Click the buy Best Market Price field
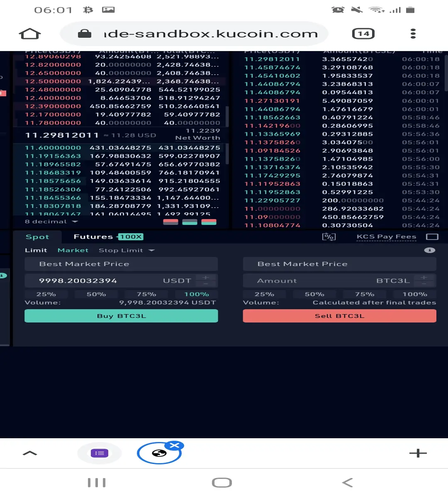The image size is (448, 498). [x=121, y=264]
